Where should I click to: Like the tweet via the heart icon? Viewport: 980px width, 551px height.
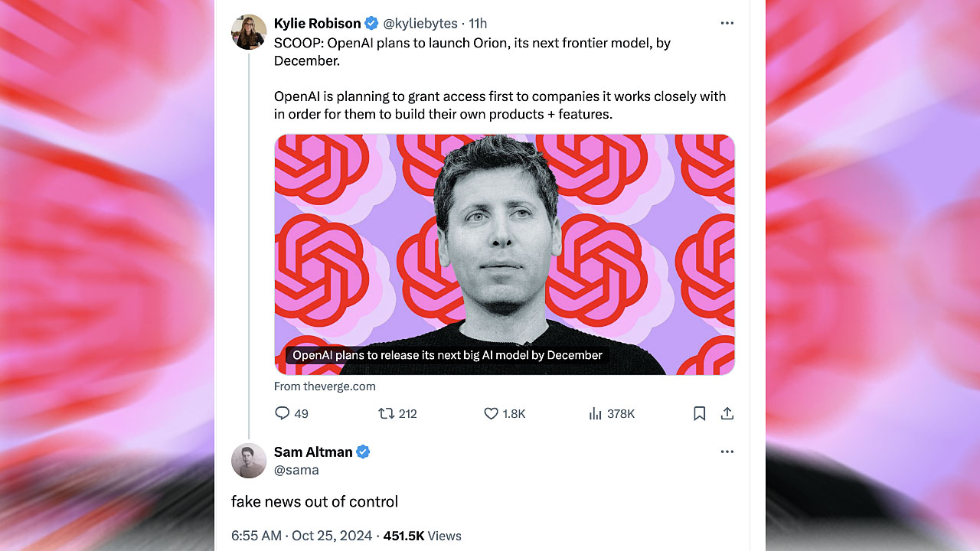click(x=491, y=413)
